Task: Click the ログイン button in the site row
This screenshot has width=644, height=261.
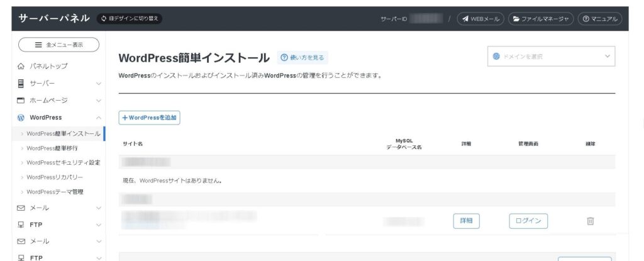Action: tap(528, 221)
